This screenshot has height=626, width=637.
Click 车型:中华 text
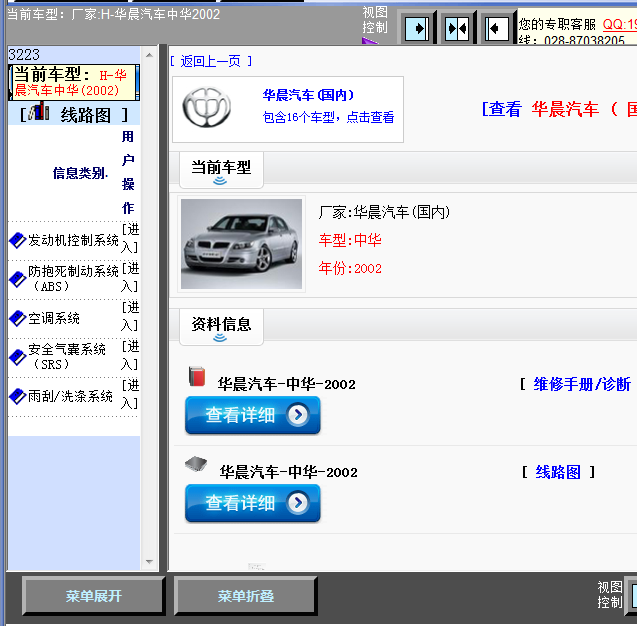[350, 240]
